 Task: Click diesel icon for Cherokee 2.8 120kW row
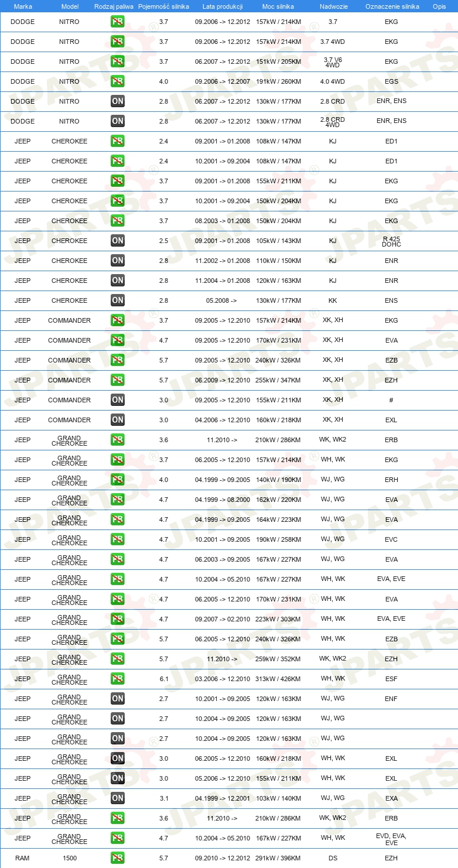click(x=118, y=281)
